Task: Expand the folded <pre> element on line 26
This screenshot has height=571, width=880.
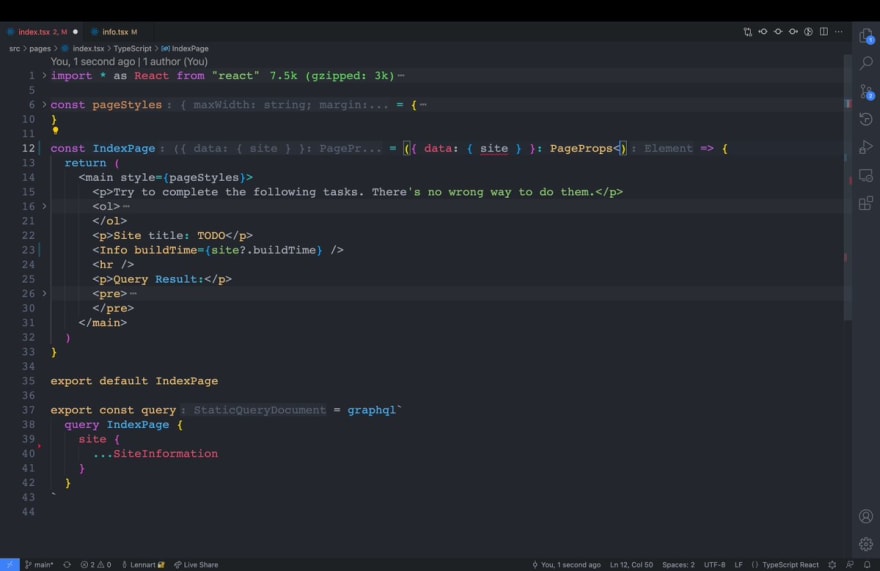Action: pos(44,293)
